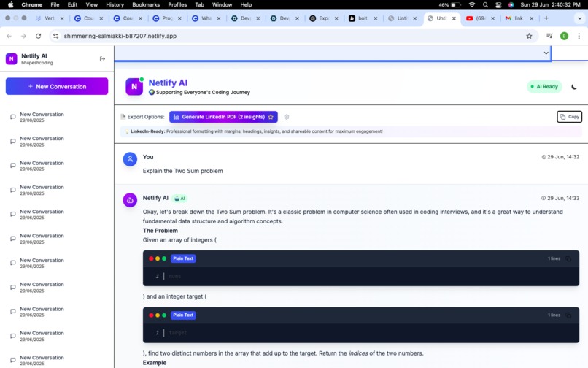
Task: Open the Apple menu
Action: 10,4
